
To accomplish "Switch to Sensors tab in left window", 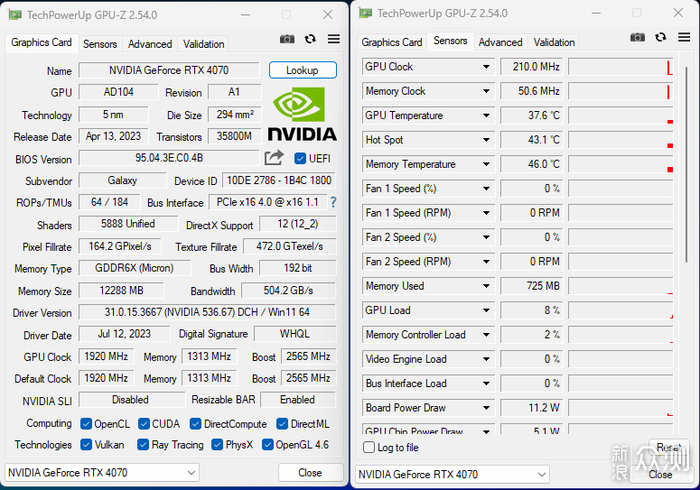I will (x=100, y=44).
